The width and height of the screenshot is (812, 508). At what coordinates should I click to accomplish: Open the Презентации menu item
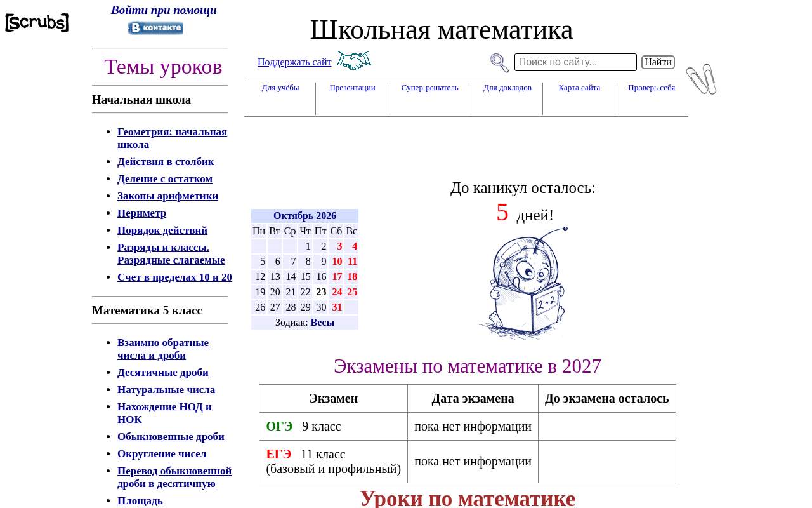tap(352, 88)
